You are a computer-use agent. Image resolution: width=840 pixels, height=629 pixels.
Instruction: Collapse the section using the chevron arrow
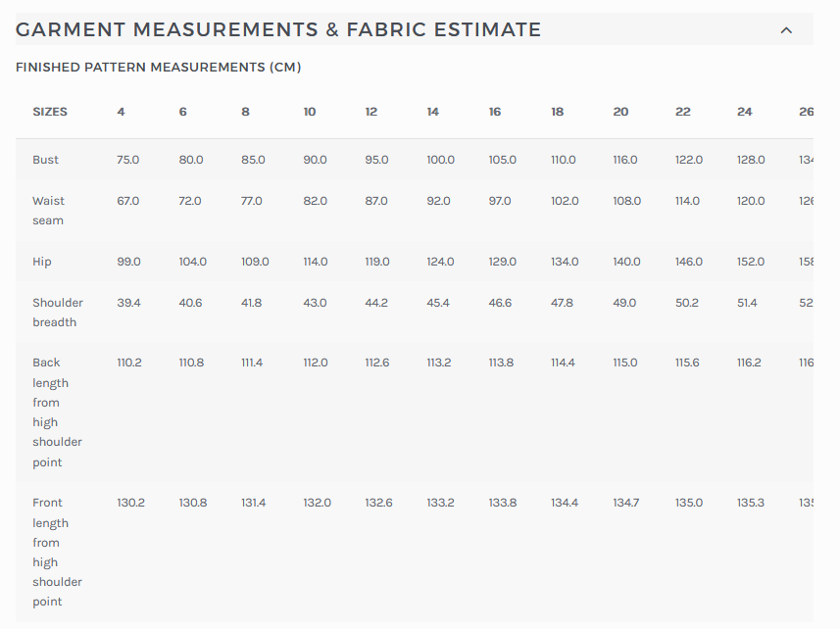785,30
